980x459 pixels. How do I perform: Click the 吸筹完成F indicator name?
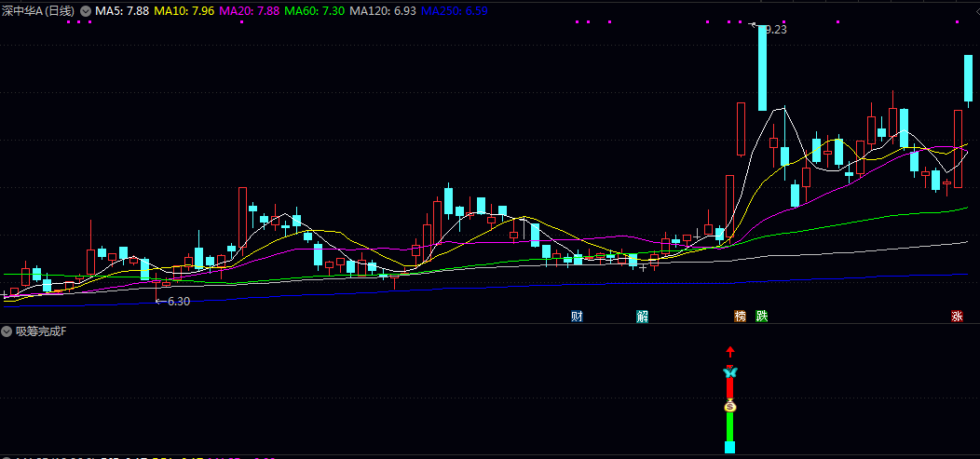pyautogui.click(x=41, y=331)
